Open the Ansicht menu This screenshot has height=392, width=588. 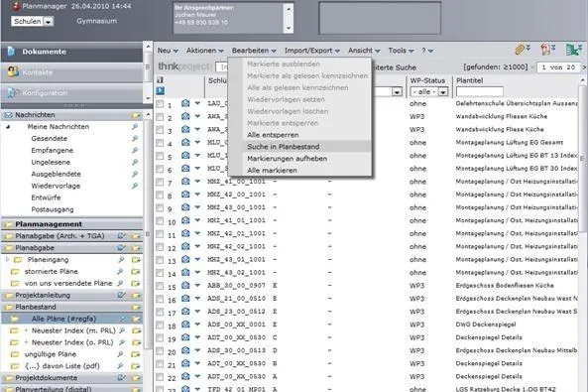click(364, 51)
